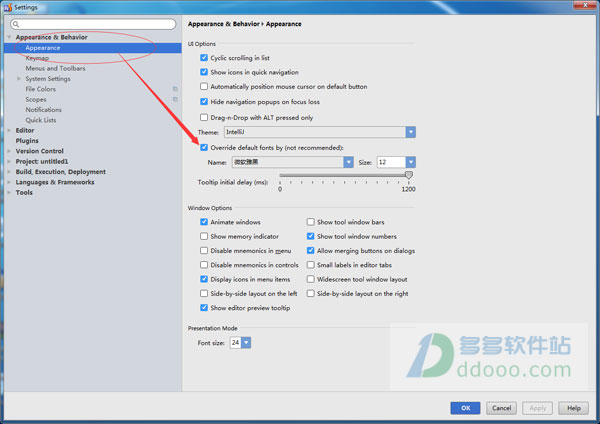The height and width of the screenshot is (424, 600).
Task: Enable Show tool window bars
Action: pyautogui.click(x=311, y=222)
